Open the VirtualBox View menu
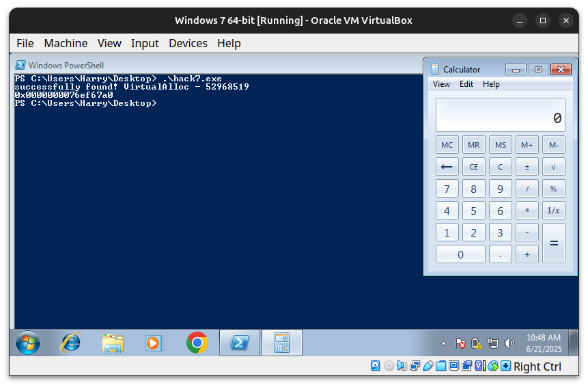This screenshot has width=588, height=387. [x=109, y=43]
